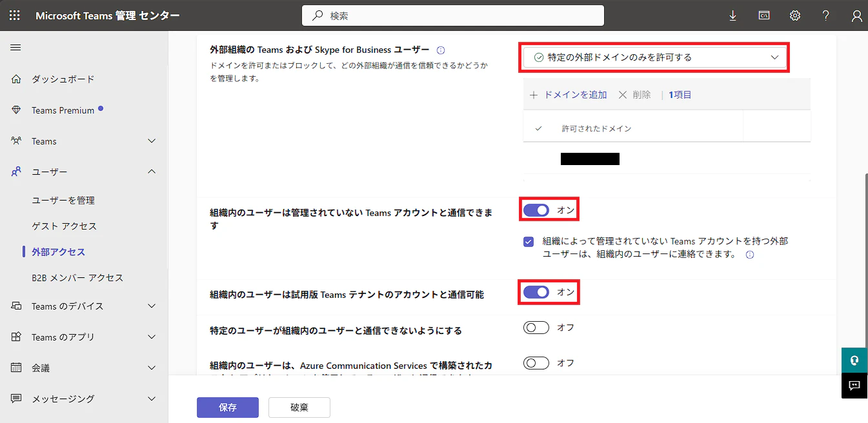Click the Meetings calendar icon
This screenshot has height=423, width=868.
pyautogui.click(x=17, y=368)
